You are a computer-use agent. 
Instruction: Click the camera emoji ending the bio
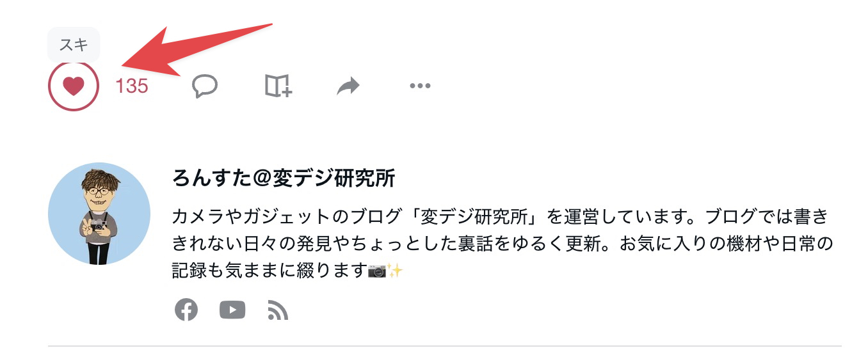[x=377, y=271]
